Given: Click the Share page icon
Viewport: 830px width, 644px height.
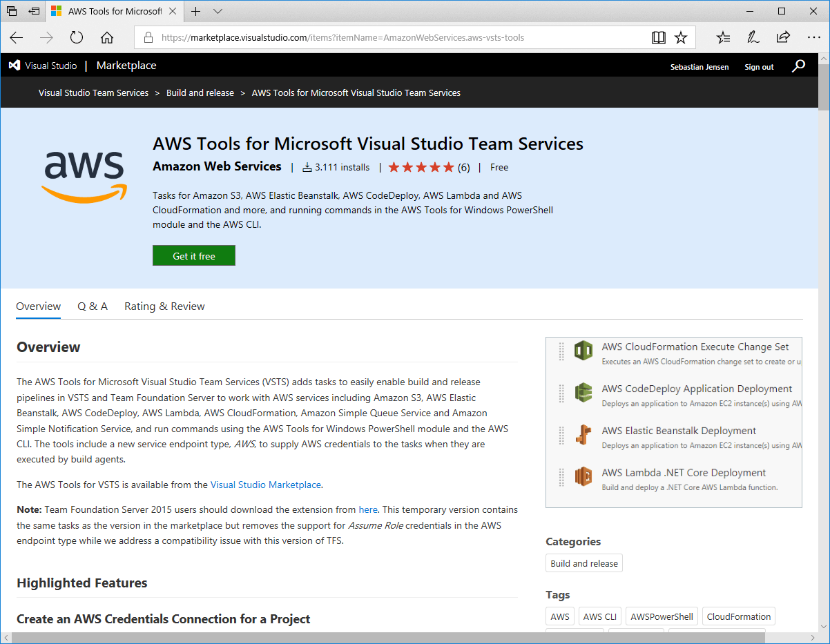Looking at the screenshot, I should click(783, 38).
